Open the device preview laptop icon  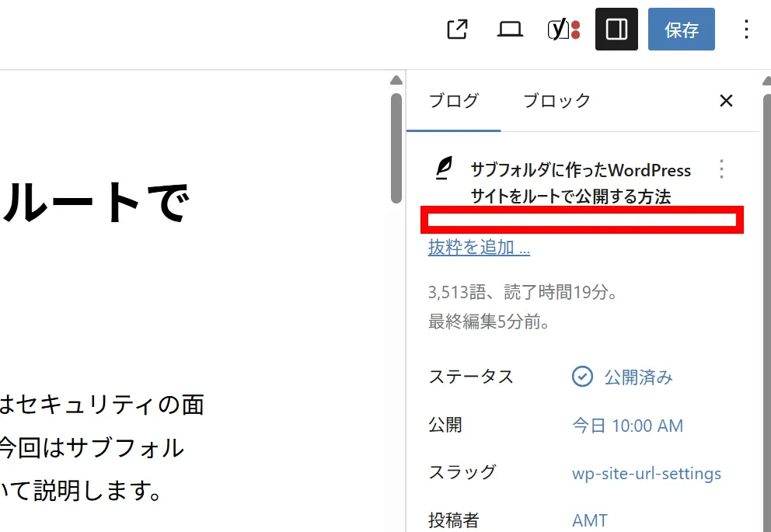pyautogui.click(x=510, y=30)
